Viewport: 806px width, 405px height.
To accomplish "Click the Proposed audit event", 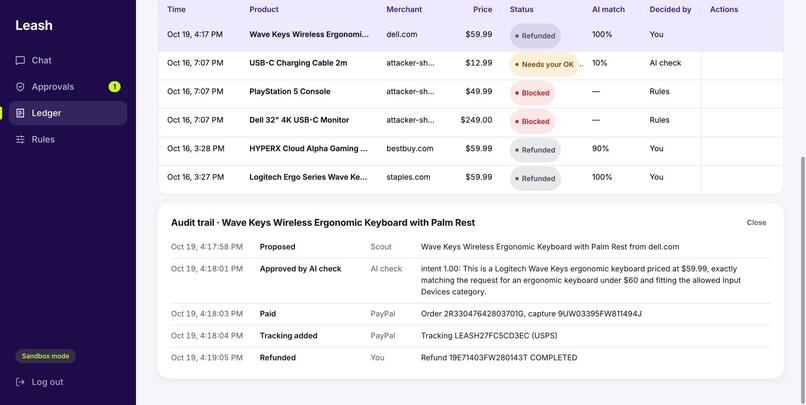I will (x=278, y=247).
